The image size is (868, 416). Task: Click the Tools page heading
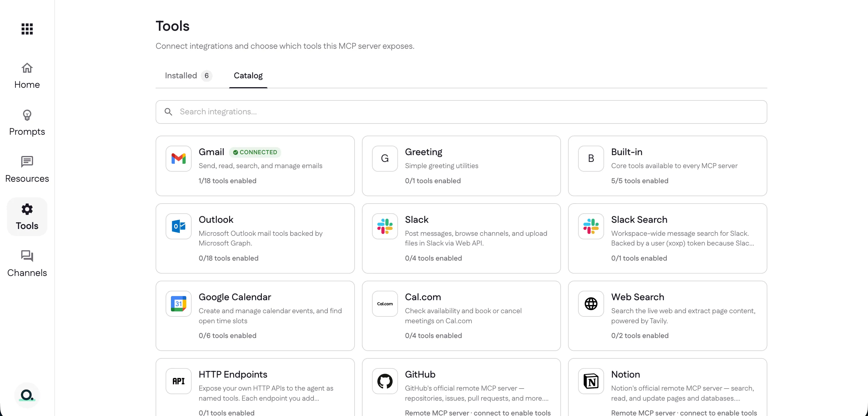pyautogui.click(x=172, y=26)
